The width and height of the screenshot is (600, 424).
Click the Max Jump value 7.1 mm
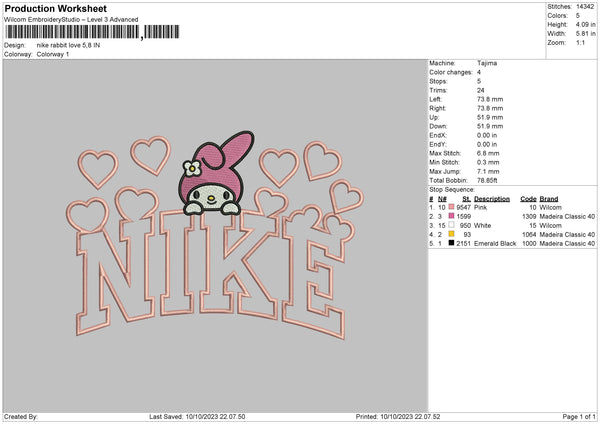tap(488, 171)
